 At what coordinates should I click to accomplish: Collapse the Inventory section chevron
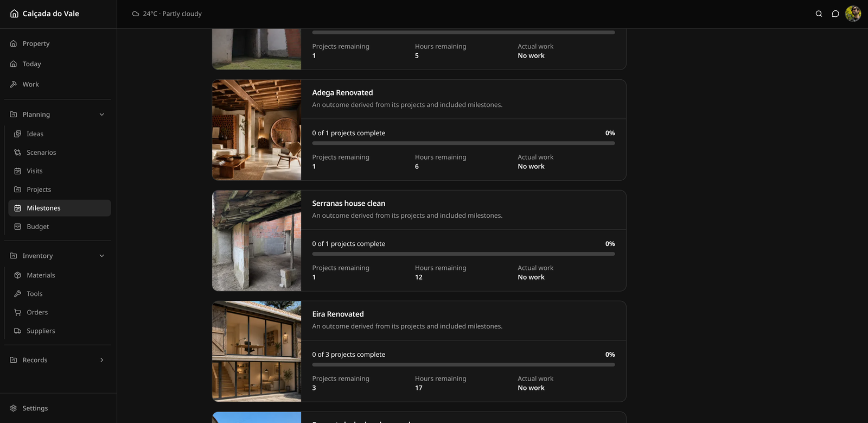[x=102, y=256]
